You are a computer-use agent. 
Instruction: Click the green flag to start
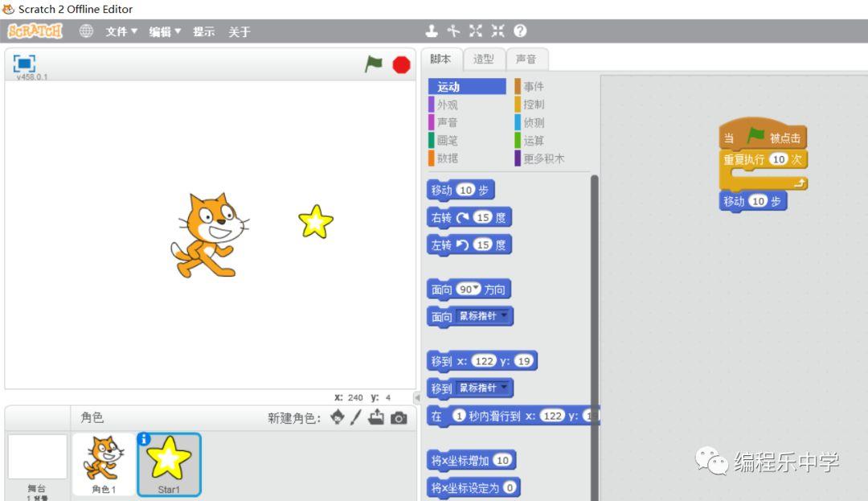[x=374, y=64]
